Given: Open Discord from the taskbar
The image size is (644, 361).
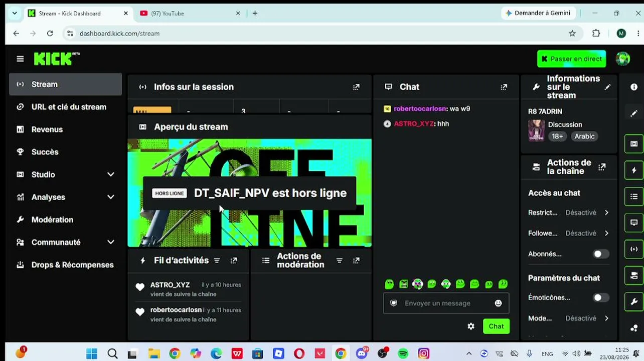Looking at the screenshot, I should (362, 354).
